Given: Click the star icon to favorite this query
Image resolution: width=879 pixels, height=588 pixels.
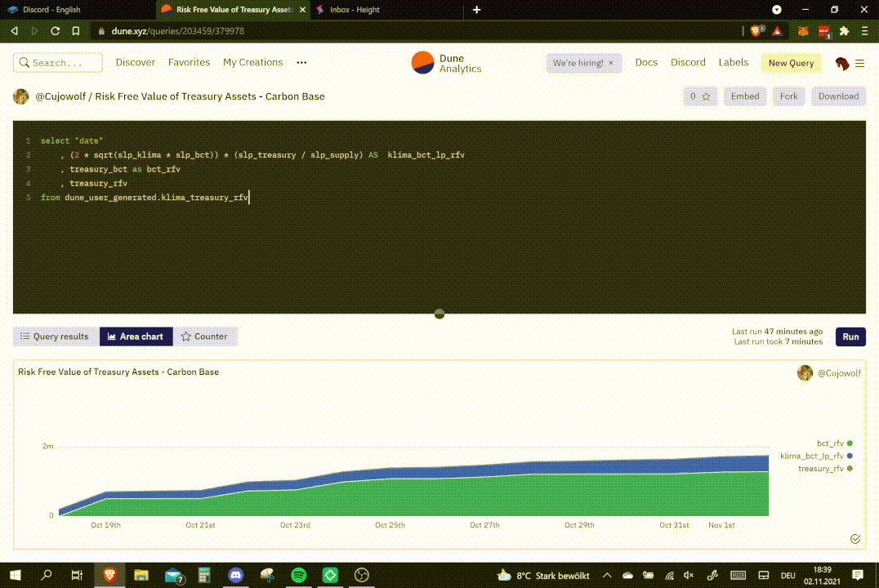Looking at the screenshot, I should (706, 96).
